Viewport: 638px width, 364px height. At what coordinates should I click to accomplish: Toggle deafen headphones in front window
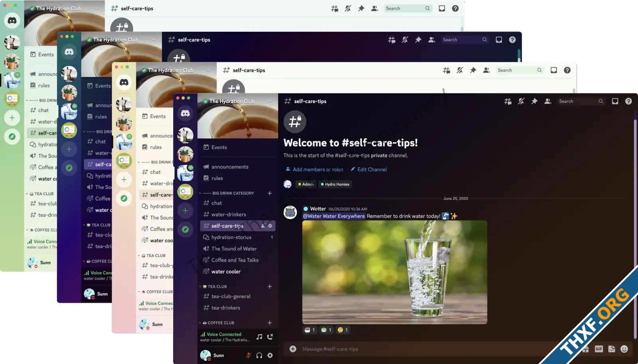click(x=259, y=355)
